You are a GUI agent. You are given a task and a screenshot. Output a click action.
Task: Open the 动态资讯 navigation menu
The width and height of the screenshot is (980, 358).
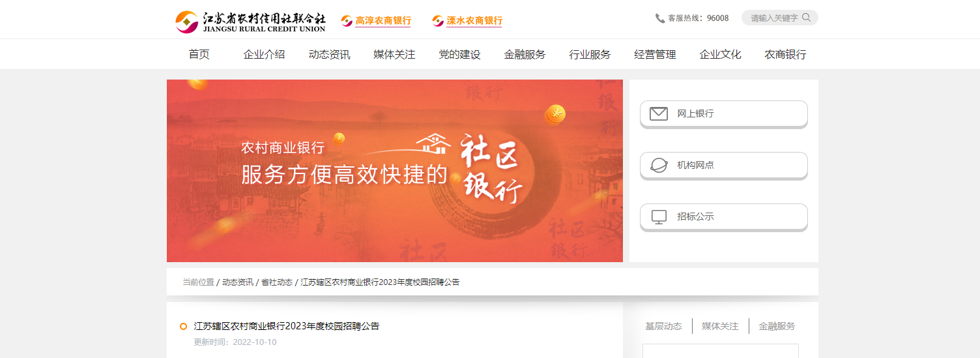tap(329, 55)
